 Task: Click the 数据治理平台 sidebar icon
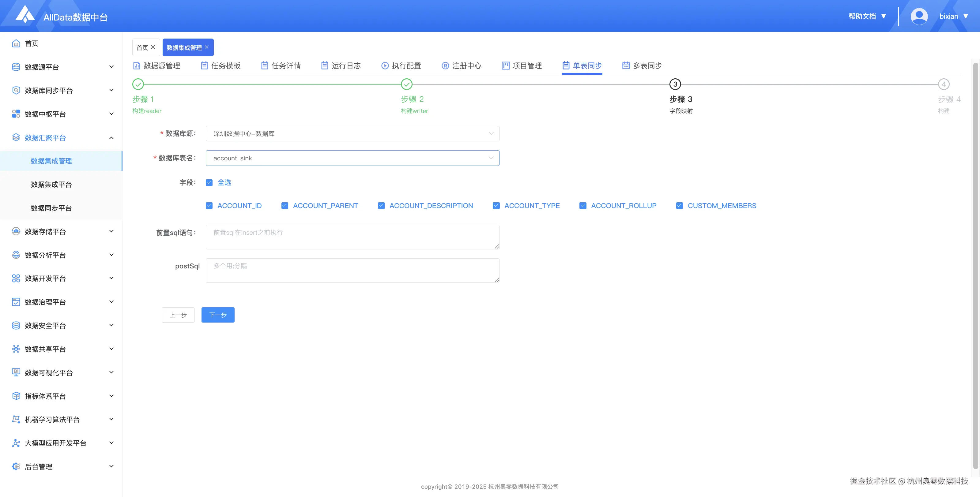pos(16,302)
